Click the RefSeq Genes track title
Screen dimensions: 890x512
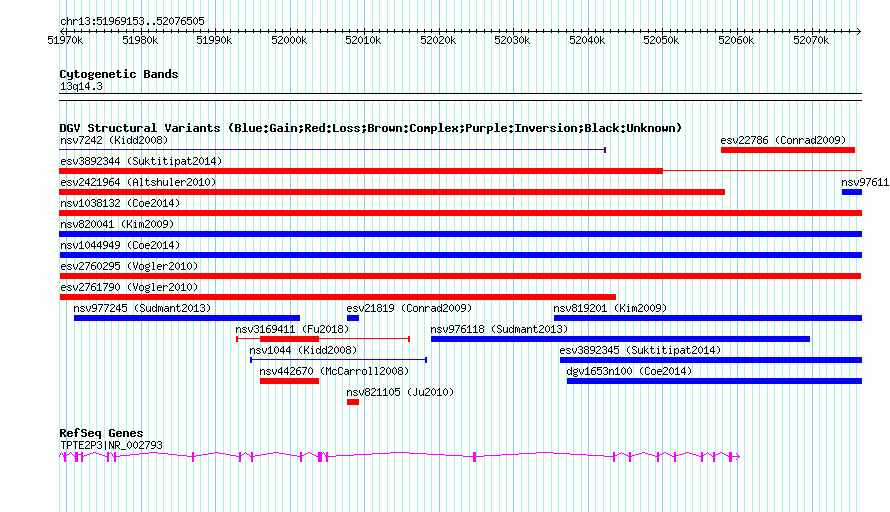pyautogui.click(x=101, y=433)
